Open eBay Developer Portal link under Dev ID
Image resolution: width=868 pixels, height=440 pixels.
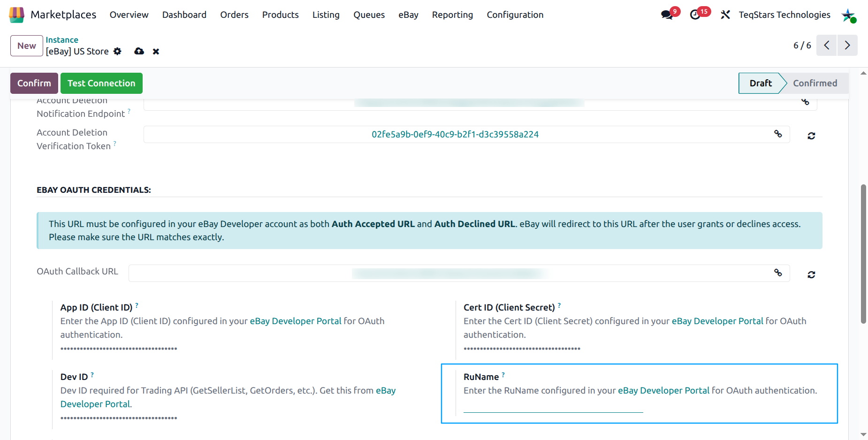click(x=228, y=397)
